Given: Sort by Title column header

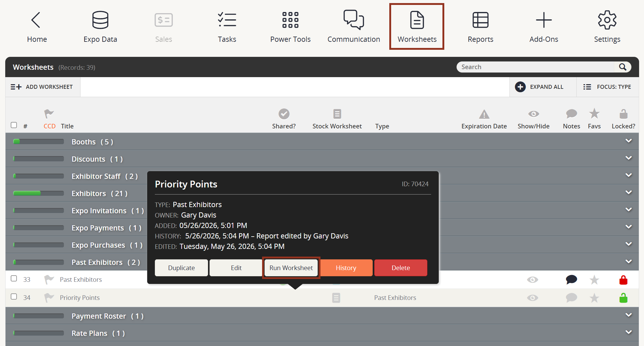Looking at the screenshot, I should tap(67, 126).
